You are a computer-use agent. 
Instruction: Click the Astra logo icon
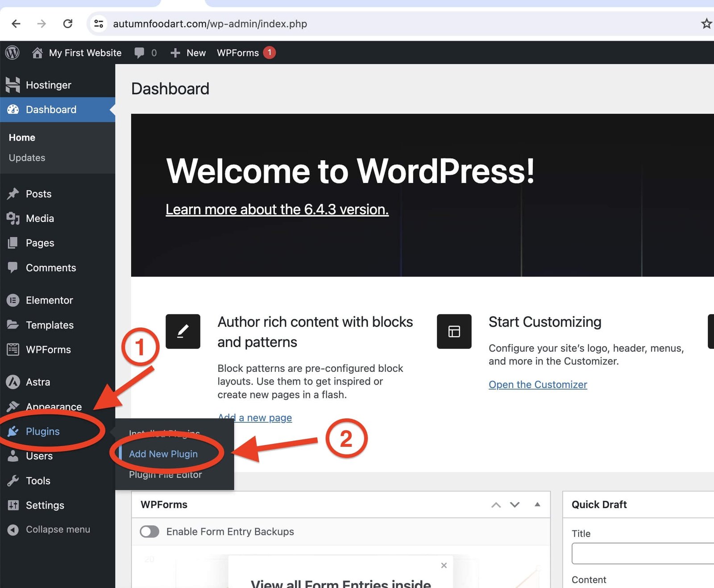coord(13,382)
